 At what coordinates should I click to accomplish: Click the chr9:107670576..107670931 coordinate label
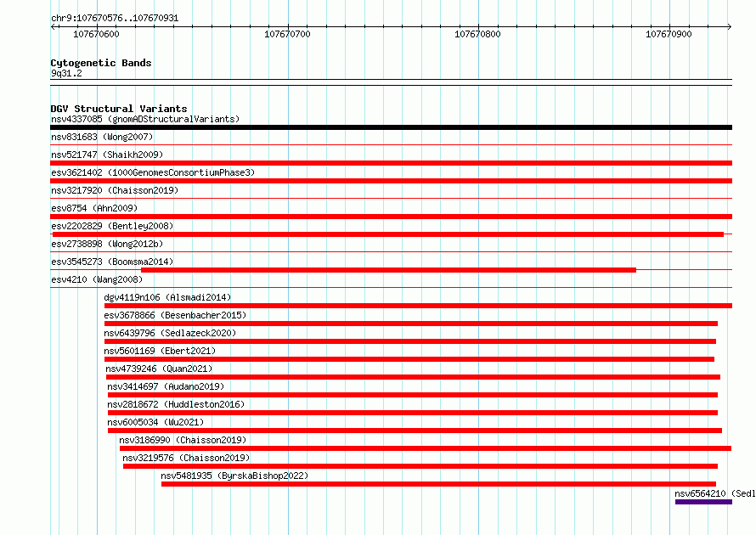(x=115, y=18)
